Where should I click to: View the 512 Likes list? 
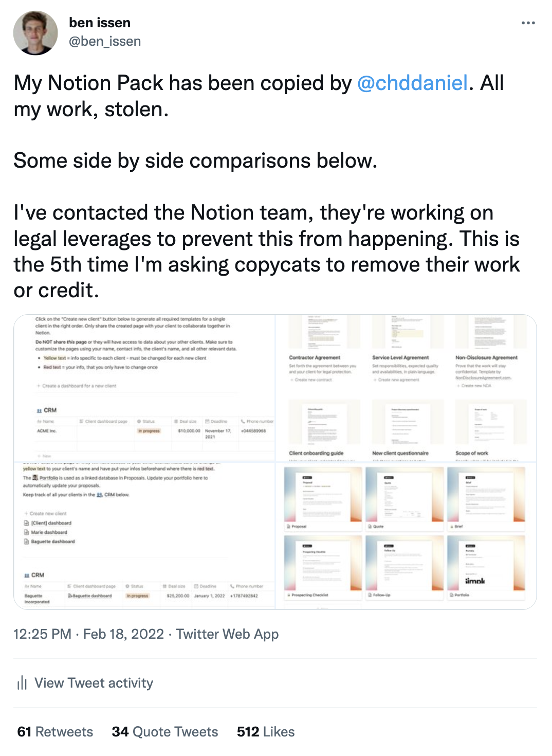266,732
